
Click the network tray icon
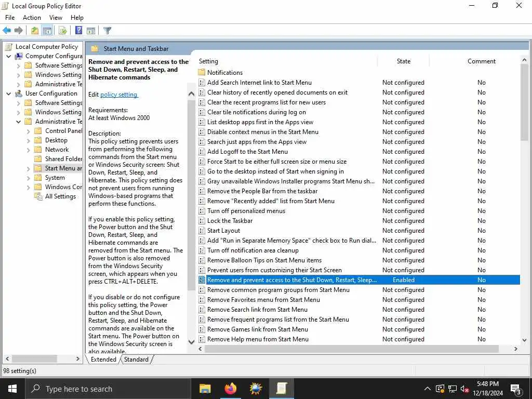[x=453, y=389]
